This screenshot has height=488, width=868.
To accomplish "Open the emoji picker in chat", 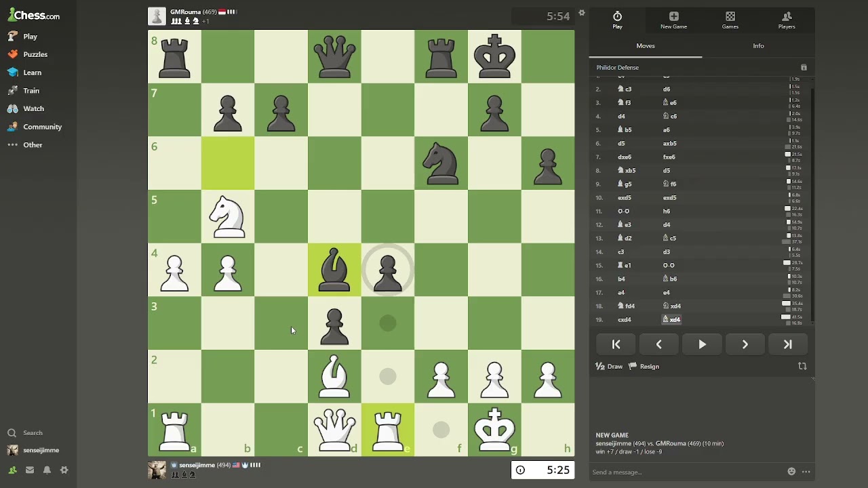I will (x=791, y=472).
